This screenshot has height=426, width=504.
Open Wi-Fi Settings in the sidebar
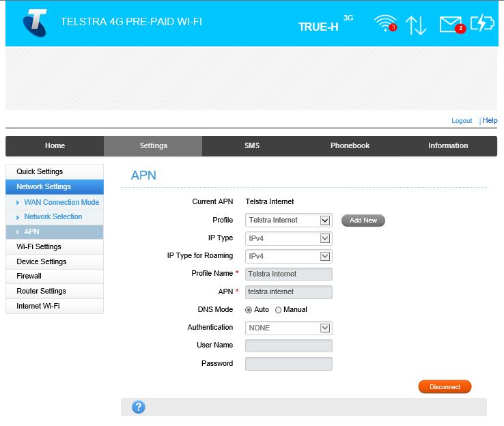[55, 246]
